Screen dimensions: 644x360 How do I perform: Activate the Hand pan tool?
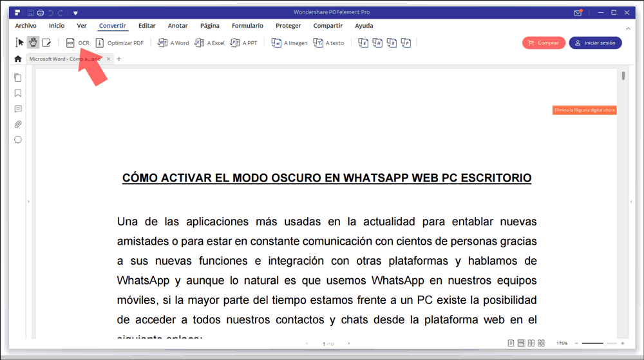pyautogui.click(x=33, y=43)
